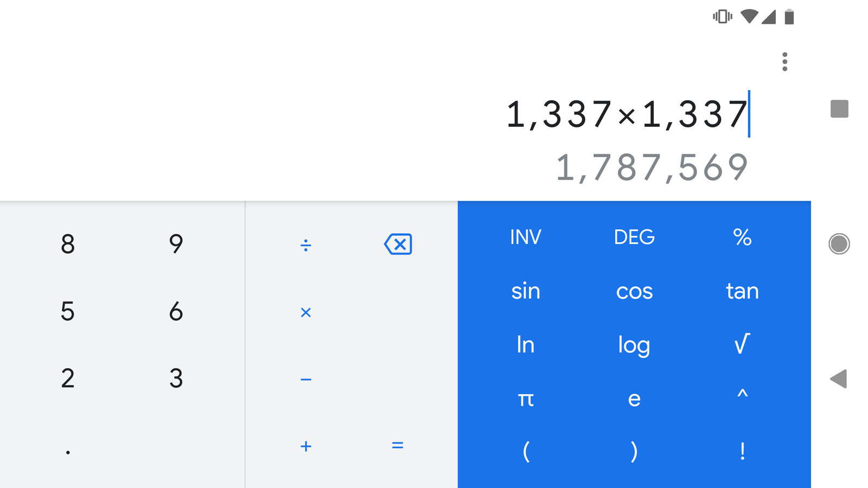Tap the backspace delete icon
The width and height of the screenshot is (868, 488).
pos(398,244)
